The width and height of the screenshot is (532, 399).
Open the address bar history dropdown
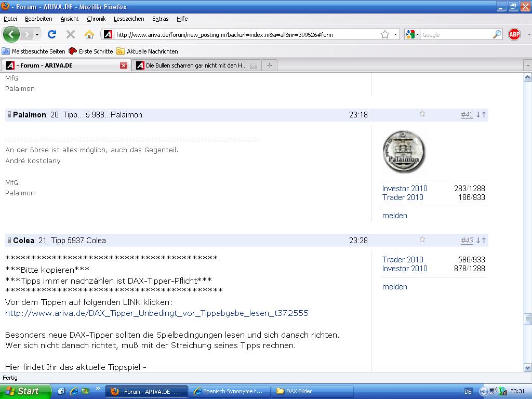[395, 35]
